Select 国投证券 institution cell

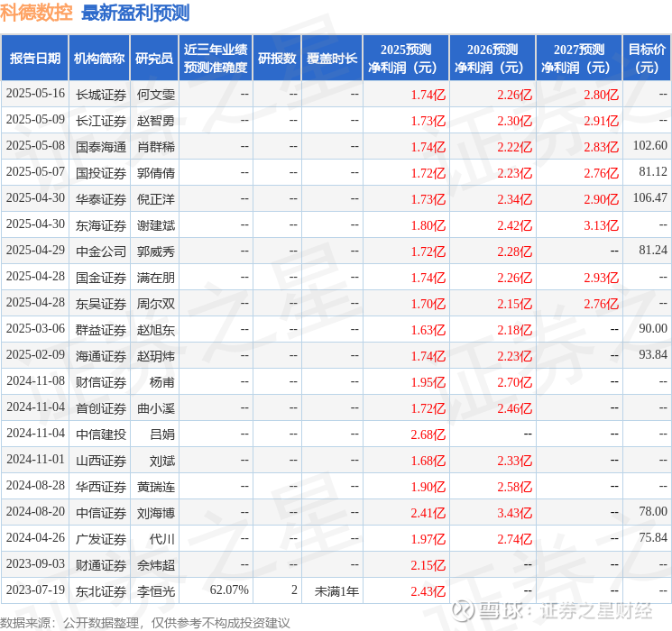click(101, 173)
